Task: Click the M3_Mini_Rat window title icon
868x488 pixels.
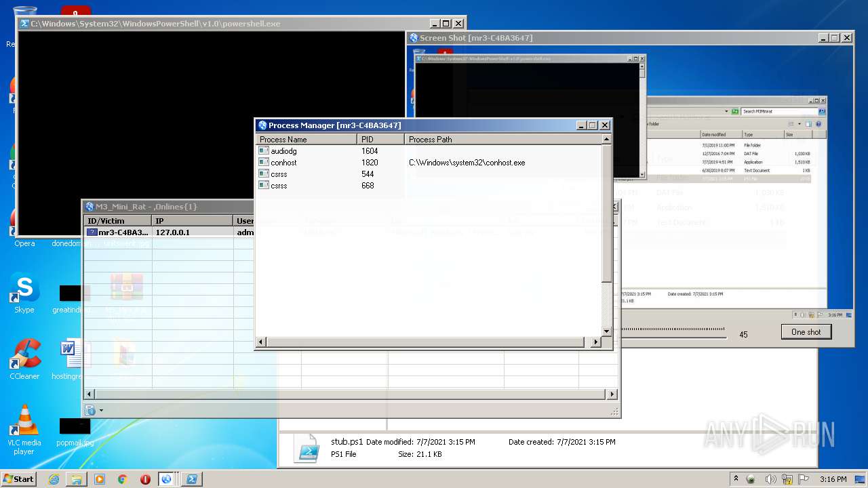Action: 90,207
